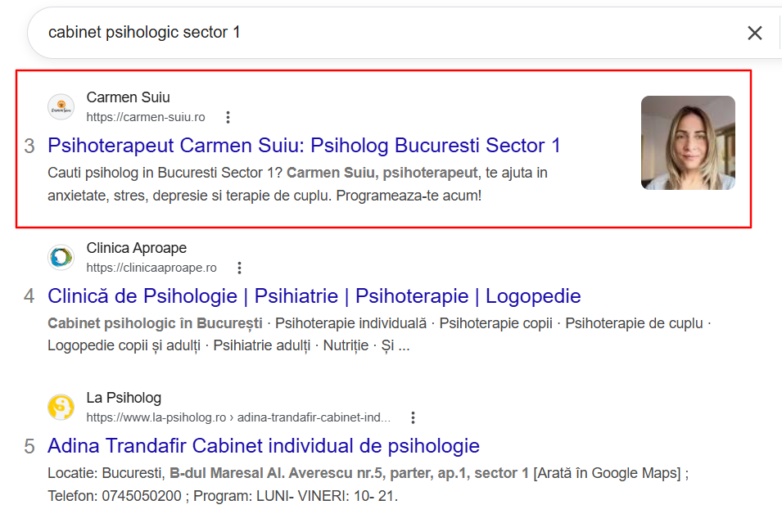Open more options for la-psiholog.ro result
This screenshot has width=782, height=532.
coord(413,417)
